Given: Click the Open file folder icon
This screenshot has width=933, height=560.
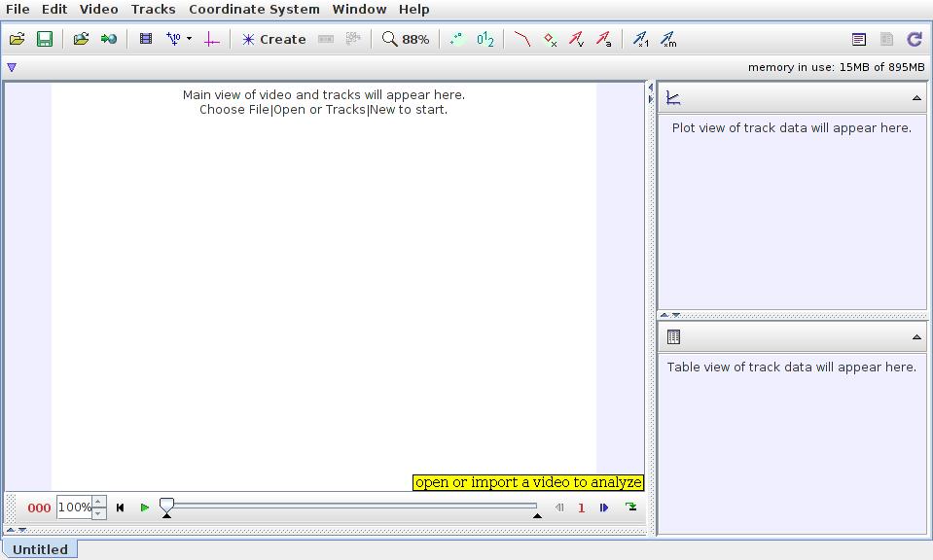Looking at the screenshot, I should click(x=18, y=40).
